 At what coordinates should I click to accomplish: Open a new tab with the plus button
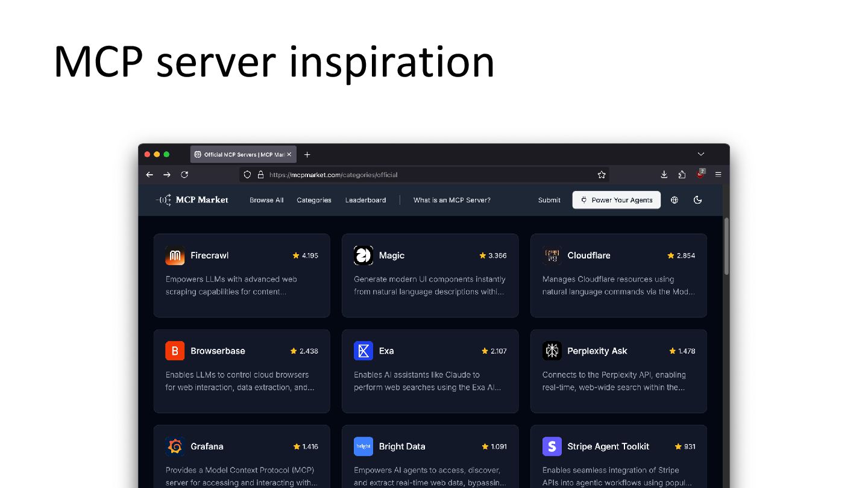[x=307, y=155]
